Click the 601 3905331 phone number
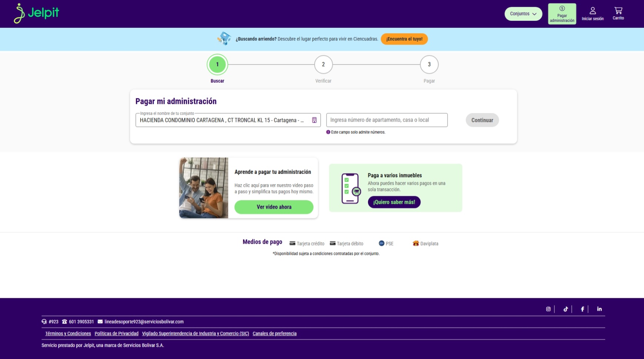This screenshot has height=359, width=644. click(x=81, y=322)
